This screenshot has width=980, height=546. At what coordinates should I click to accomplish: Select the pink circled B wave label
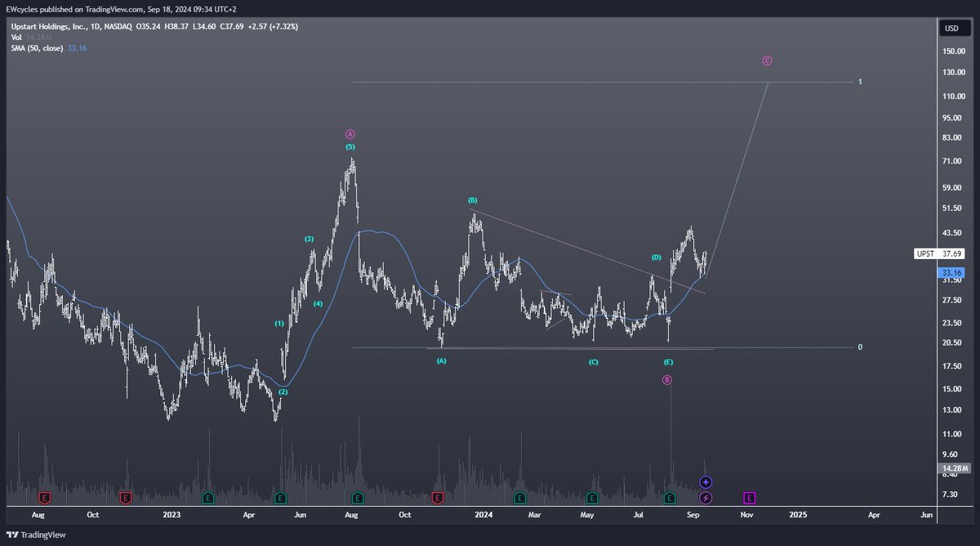(667, 379)
